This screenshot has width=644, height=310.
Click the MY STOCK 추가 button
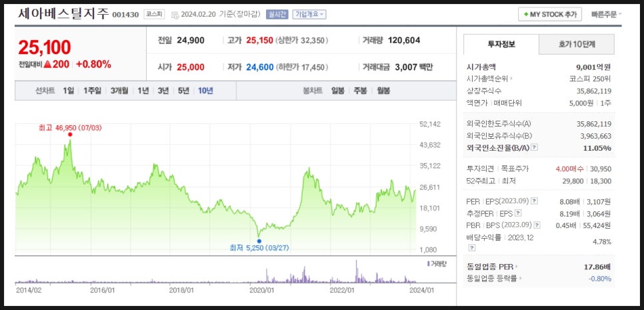[x=550, y=15]
